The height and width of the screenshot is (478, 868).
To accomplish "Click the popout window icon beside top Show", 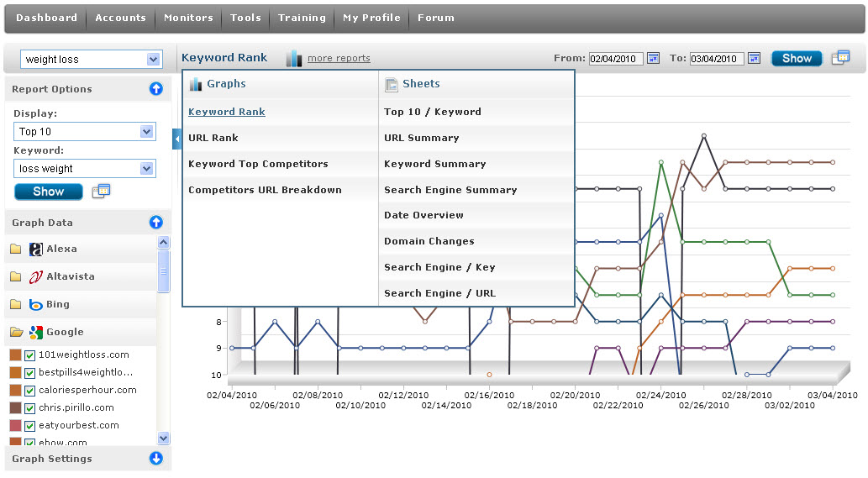I will pos(840,57).
